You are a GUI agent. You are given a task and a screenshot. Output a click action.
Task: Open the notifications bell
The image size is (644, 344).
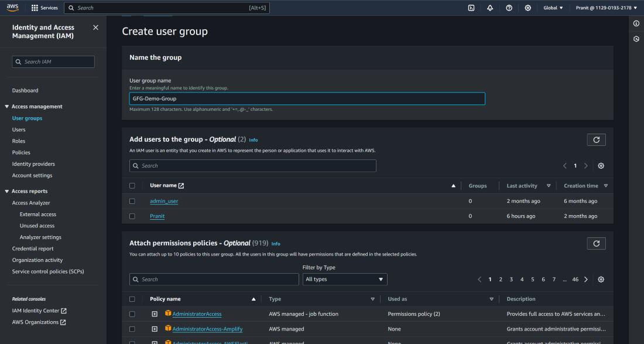pos(490,8)
